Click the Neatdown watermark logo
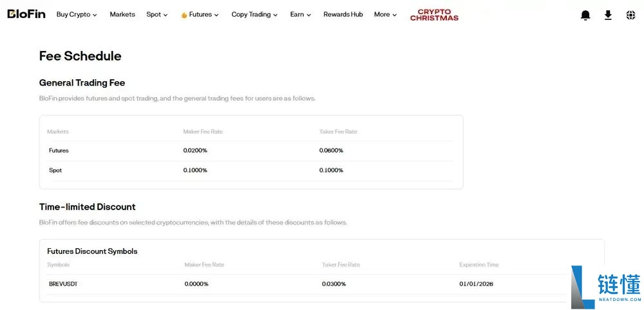Viewport: 644px width, 310px height. coord(606,287)
